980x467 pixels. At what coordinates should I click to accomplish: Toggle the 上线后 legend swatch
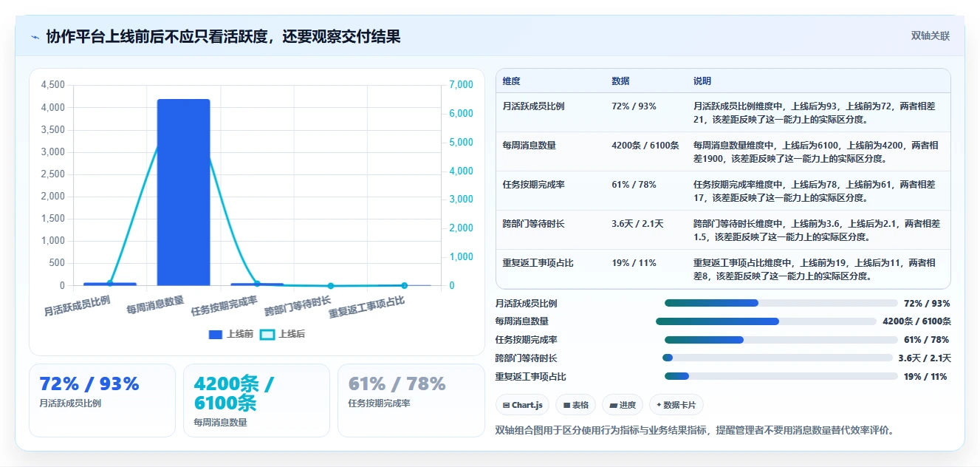(267, 335)
